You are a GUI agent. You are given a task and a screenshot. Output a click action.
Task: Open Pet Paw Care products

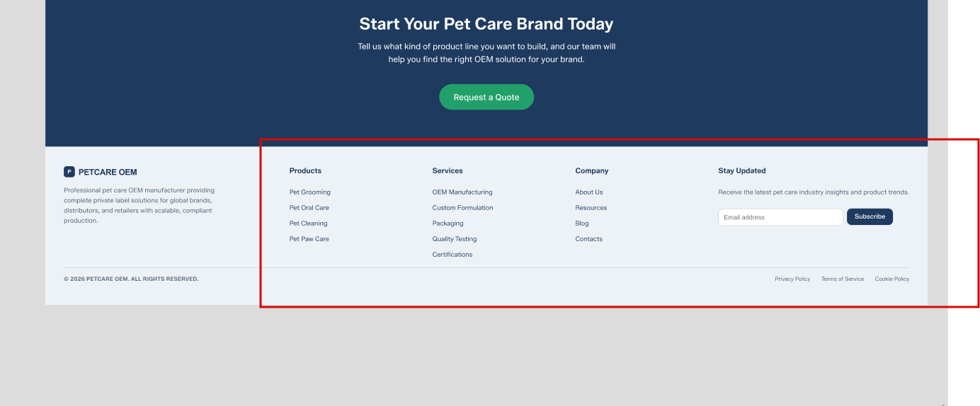[309, 239]
